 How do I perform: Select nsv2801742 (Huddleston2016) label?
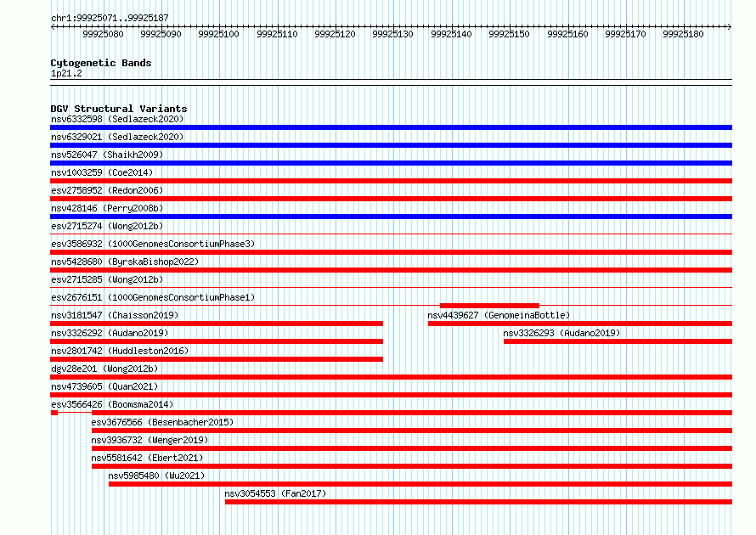pyautogui.click(x=120, y=351)
